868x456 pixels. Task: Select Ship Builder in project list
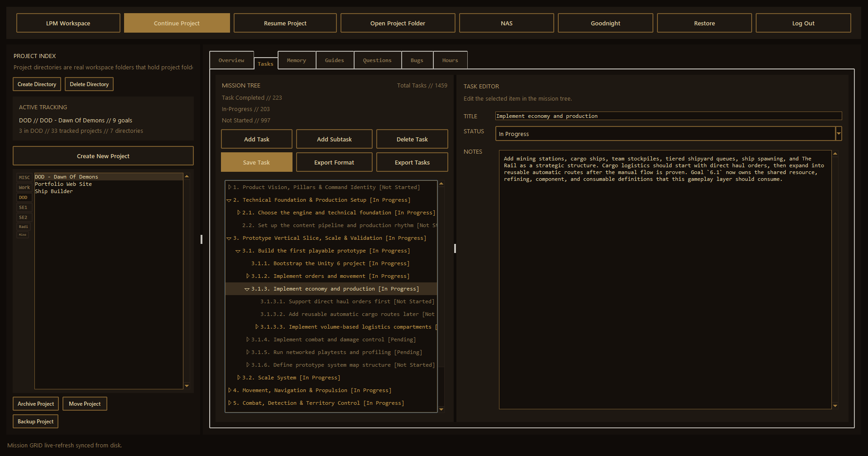click(x=109, y=191)
